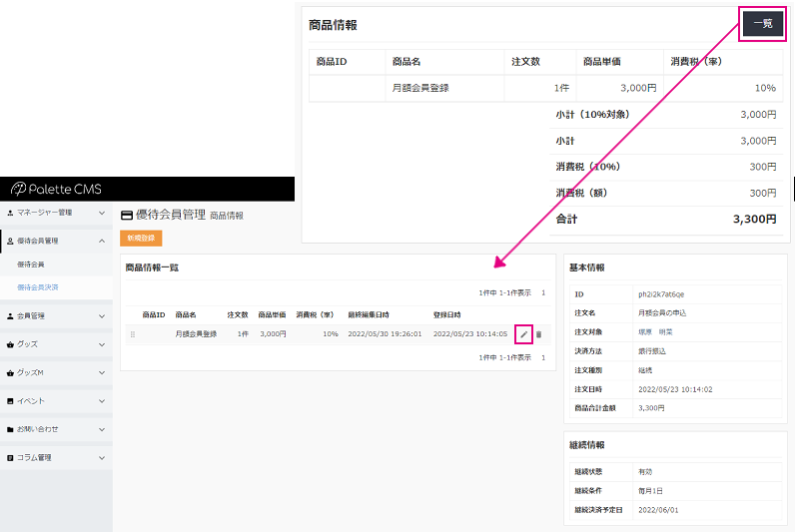Click the Palette CMS logo
The image size is (795, 532).
(56, 189)
